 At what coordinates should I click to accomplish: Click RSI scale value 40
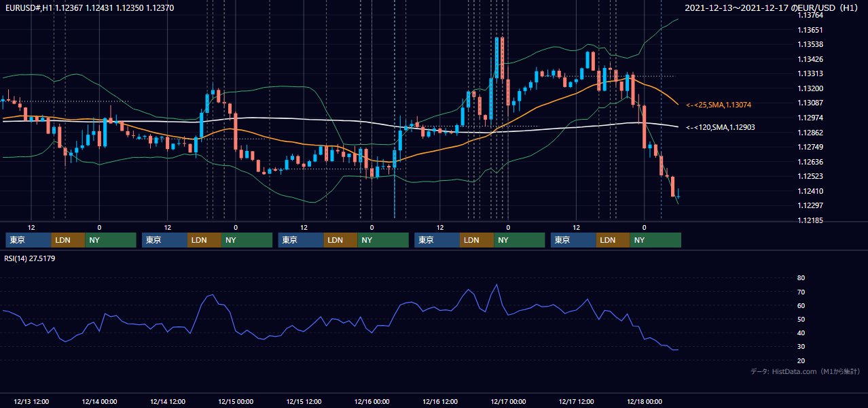coord(801,333)
